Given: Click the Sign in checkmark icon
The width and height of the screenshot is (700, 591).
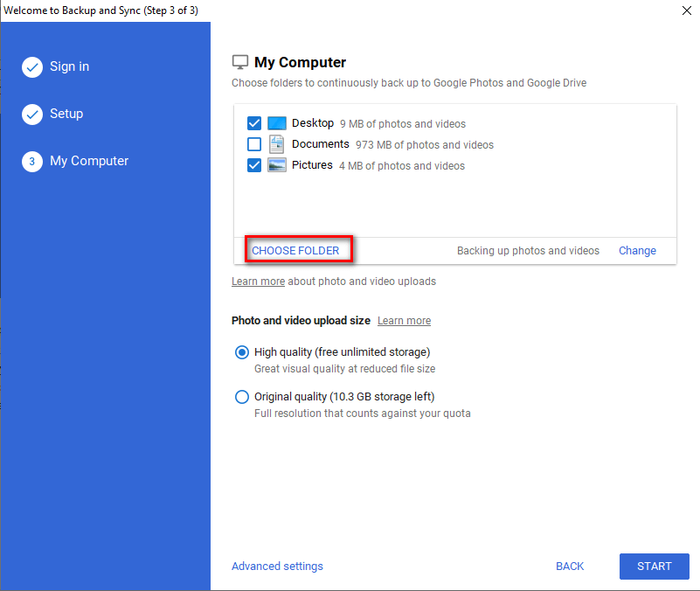Looking at the screenshot, I should (31, 66).
